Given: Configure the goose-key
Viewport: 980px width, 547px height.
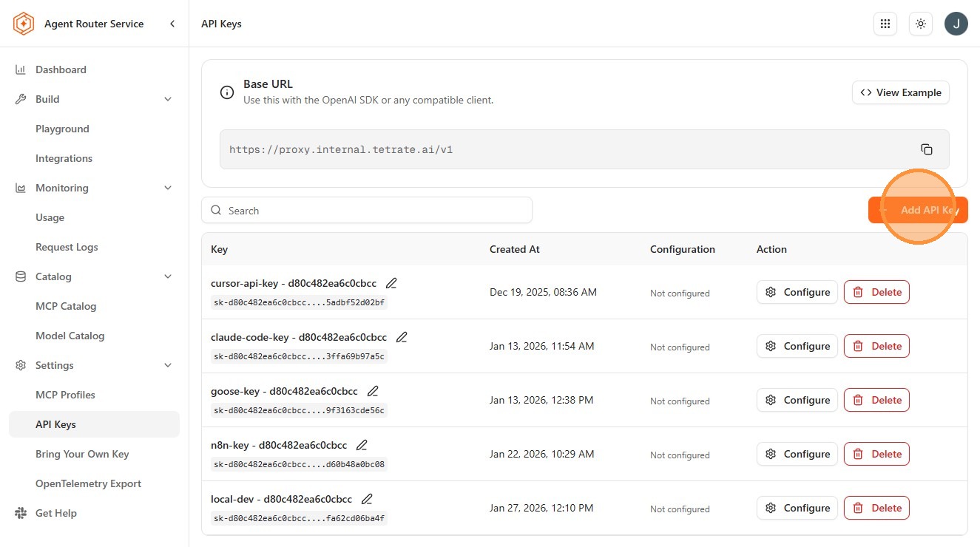Looking at the screenshot, I should (x=797, y=400).
